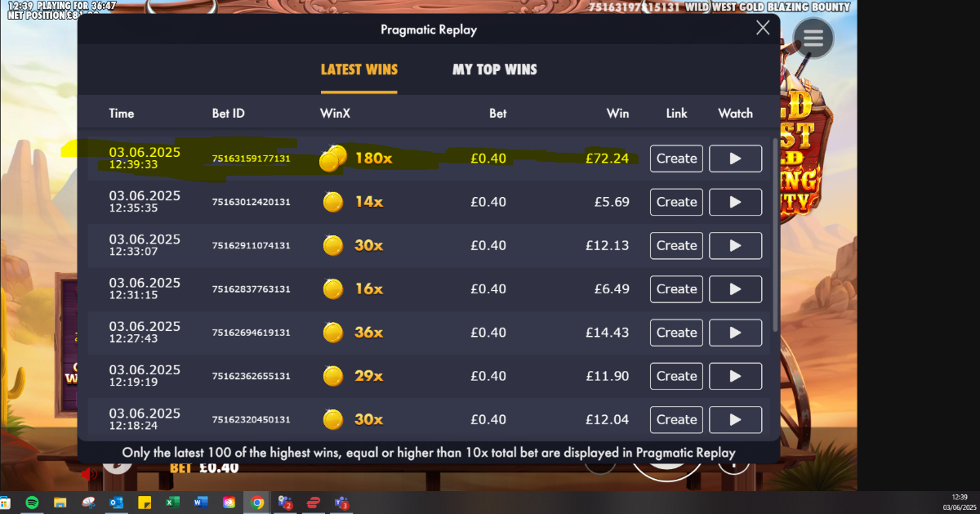Image resolution: width=980 pixels, height=514 pixels.
Task: Create link for the 16x win
Action: (676, 289)
